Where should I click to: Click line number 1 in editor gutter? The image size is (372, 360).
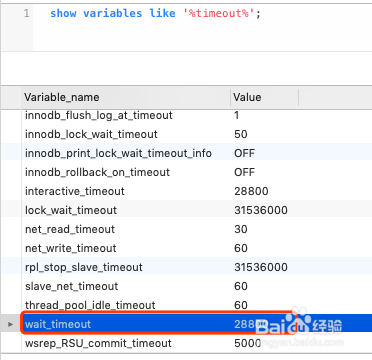pyautogui.click(x=27, y=14)
